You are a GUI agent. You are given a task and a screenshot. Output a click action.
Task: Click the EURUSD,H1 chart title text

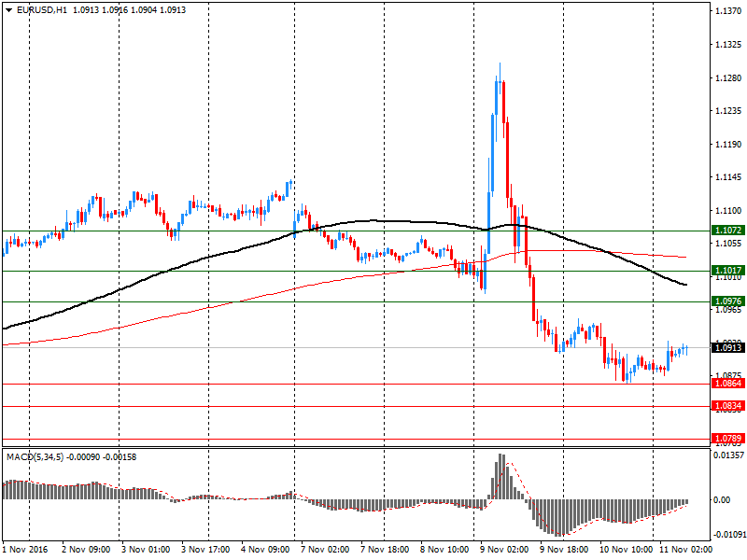click(x=42, y=10)
